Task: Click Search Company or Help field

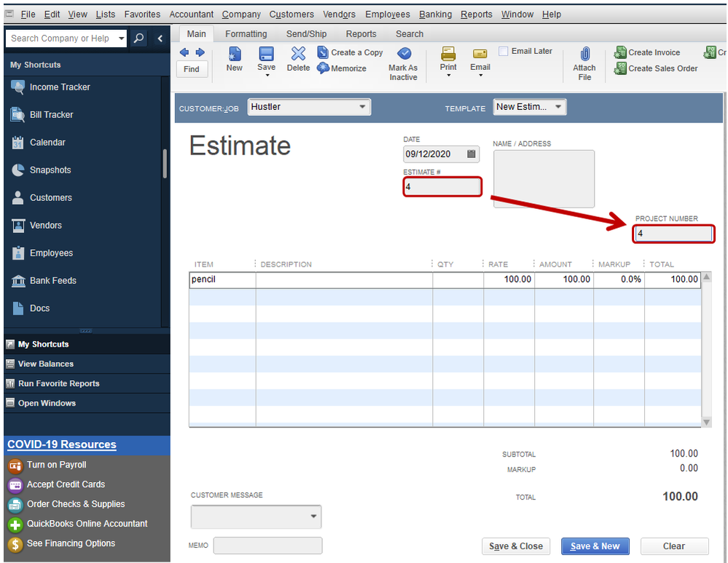Action: tap(61, 38)
